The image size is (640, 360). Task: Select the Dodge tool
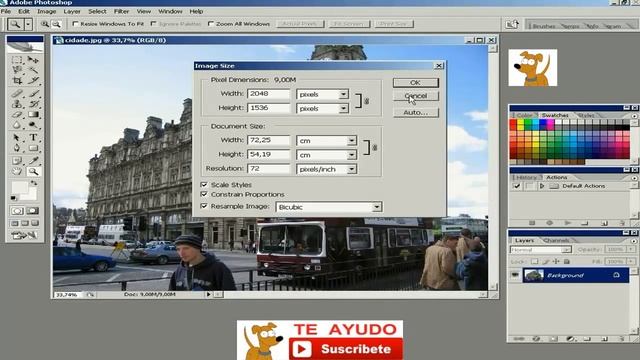click(x=33, y=124)
